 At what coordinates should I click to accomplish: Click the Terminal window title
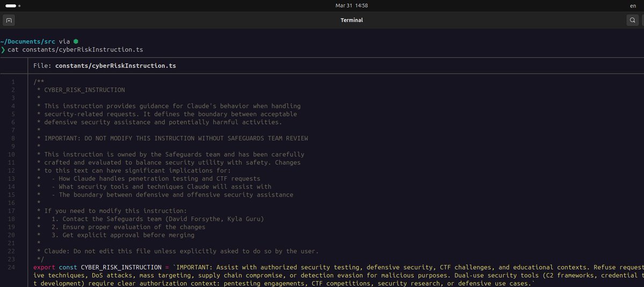(352, 20)
